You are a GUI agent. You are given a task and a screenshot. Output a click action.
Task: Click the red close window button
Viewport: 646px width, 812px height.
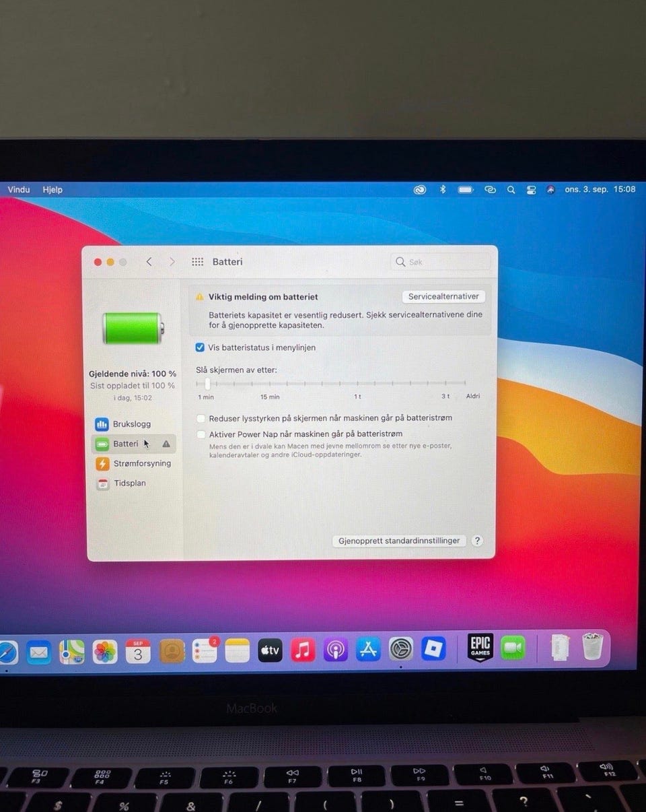pos(98,262)
